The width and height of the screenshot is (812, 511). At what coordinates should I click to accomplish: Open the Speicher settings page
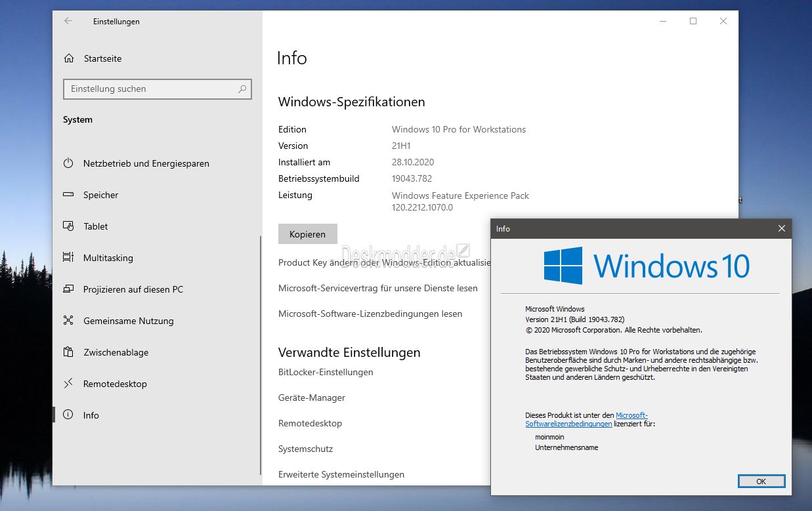pyautogui.click(x=101, y=195)
